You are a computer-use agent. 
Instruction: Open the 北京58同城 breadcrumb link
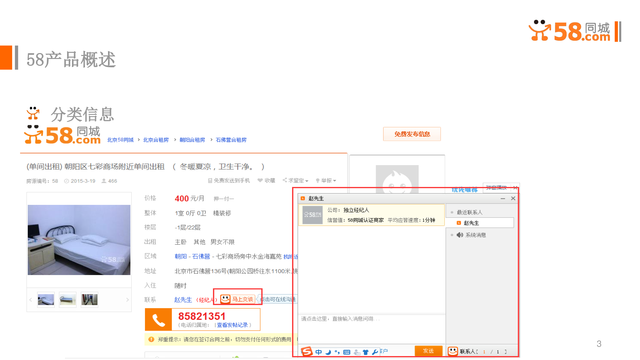[120, 140]
